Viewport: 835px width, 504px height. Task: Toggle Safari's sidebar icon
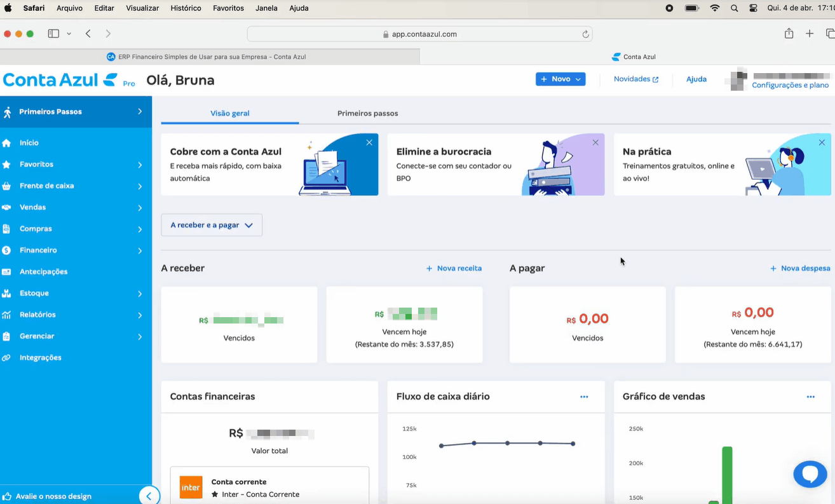(53, 34)
